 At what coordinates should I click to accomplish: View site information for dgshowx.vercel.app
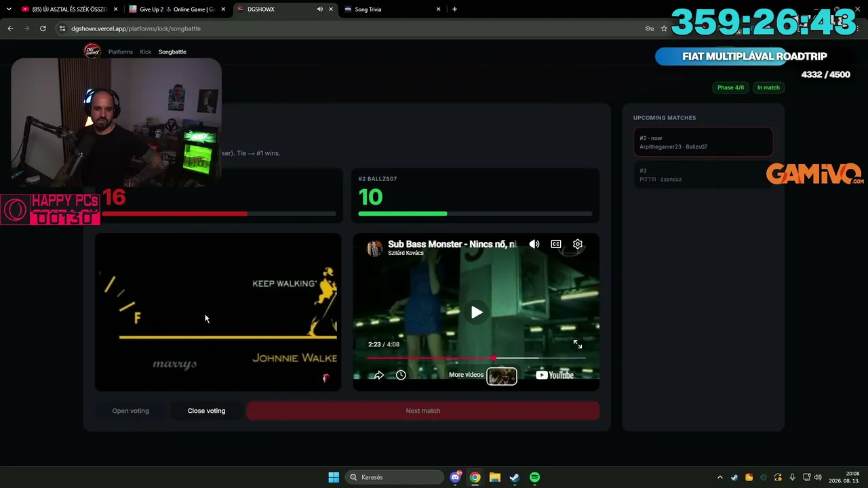click(x=62, y=28)
